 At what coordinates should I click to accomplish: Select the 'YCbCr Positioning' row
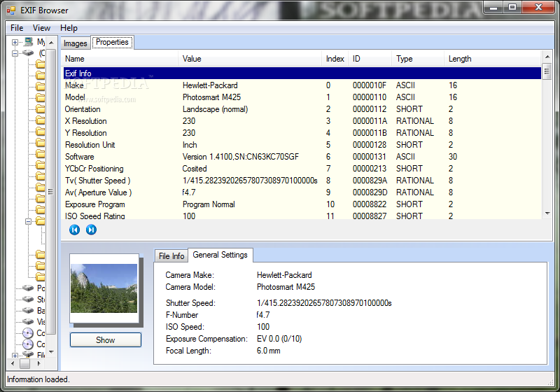tap(302, 169)
